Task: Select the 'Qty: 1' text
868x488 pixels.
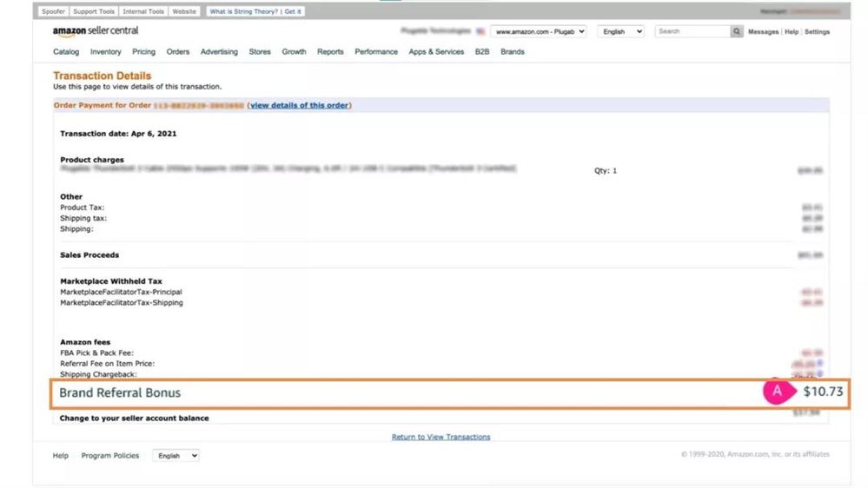Action: (x=605, y=170)
